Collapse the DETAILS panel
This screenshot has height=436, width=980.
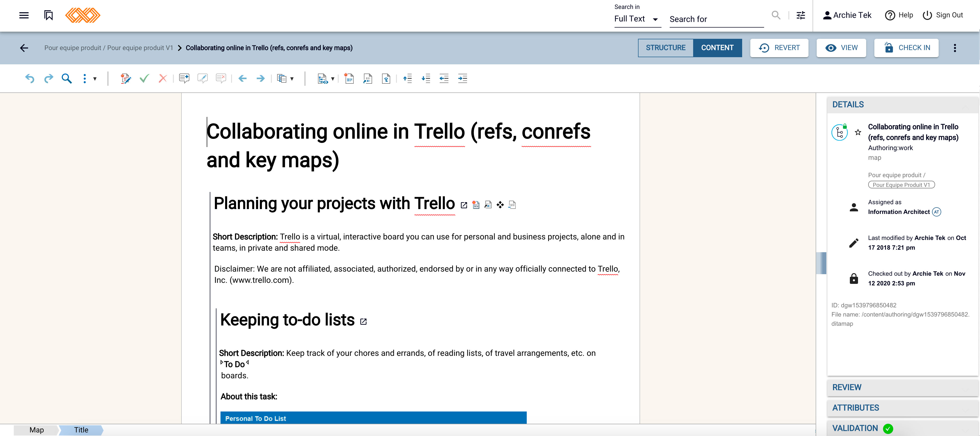pyautogui.click(x=902, y=105)
